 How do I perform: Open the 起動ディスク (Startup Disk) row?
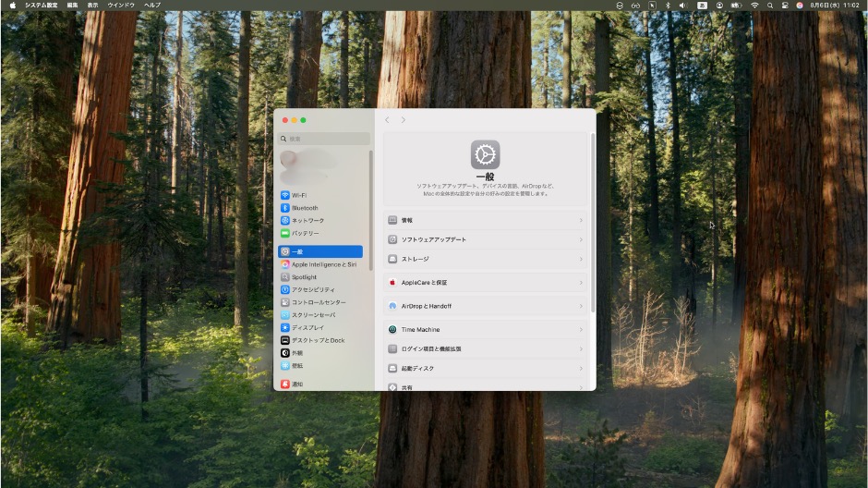tap(485, 369)
